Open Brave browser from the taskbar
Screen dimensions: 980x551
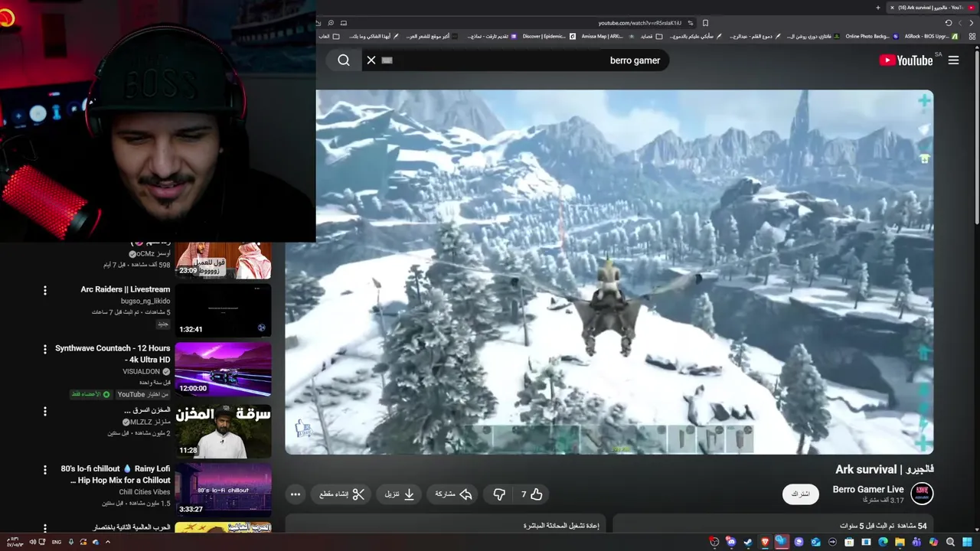(765, 542)
